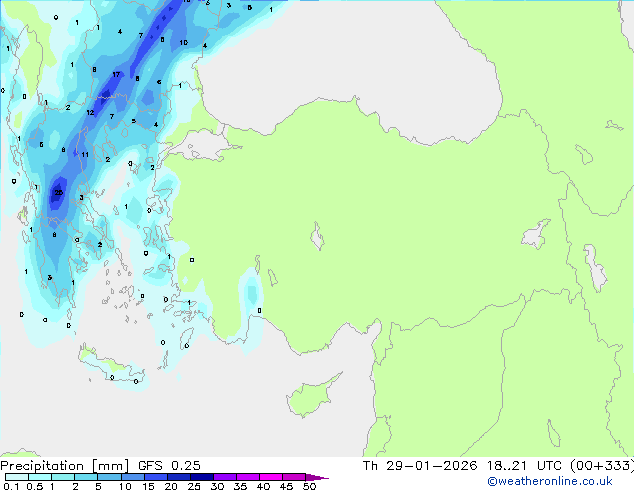Click the island of Cyprus on the map

click(x=311, y=398)
